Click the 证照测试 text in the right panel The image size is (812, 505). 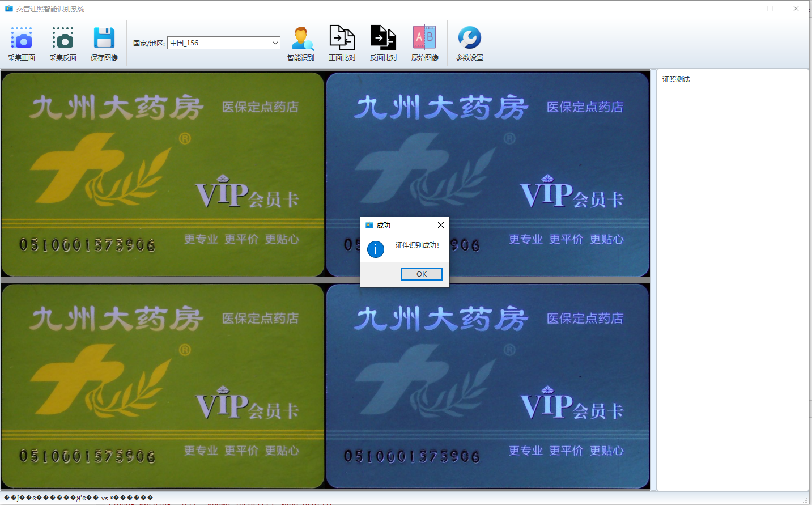[x=676, y=79]
